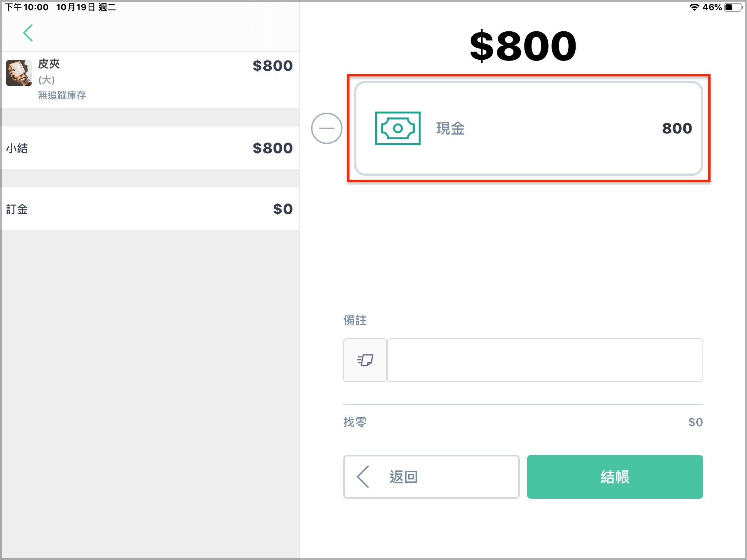Image resolution: width=747 pixels, height=560 pixels.
Task: Tap the note icon beside the remarks field
Action: [365, 360]
